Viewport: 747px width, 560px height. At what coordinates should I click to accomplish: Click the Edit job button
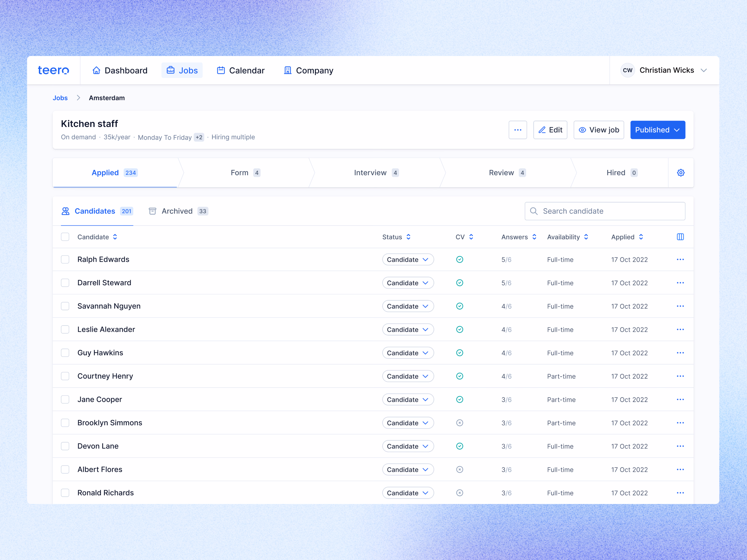[550, 130]
